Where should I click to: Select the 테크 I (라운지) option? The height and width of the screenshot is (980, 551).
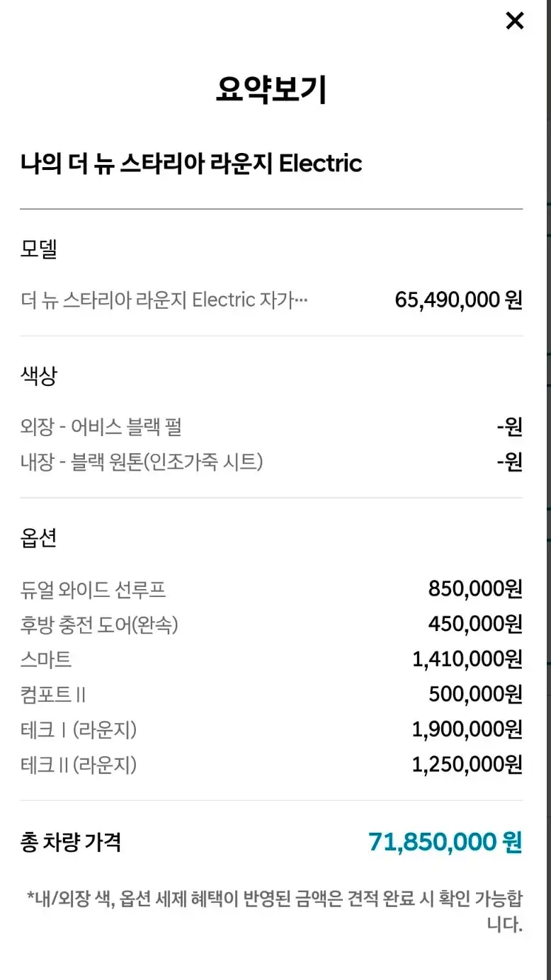point(79,729)
